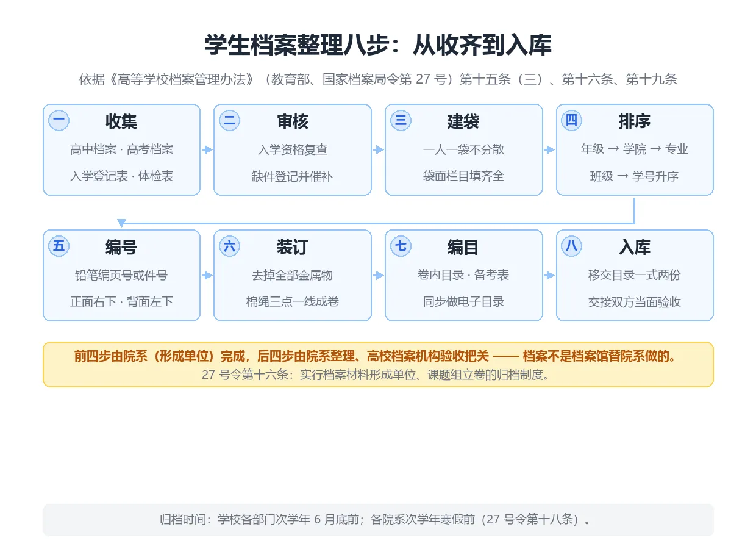
Task: Click the text 卷内目录 · 备考表
Action: click(x=463, y=275)
